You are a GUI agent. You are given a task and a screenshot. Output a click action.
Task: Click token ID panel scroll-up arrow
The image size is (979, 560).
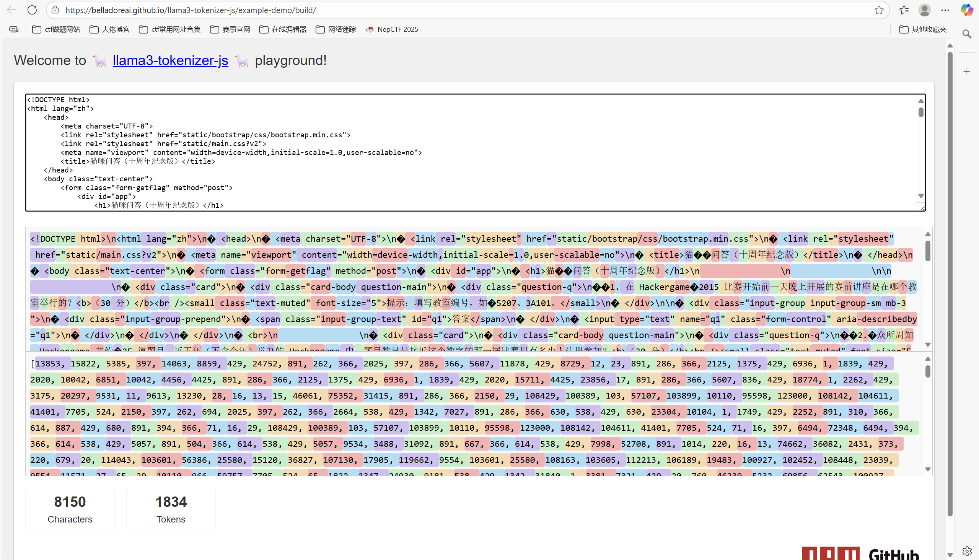928,359
